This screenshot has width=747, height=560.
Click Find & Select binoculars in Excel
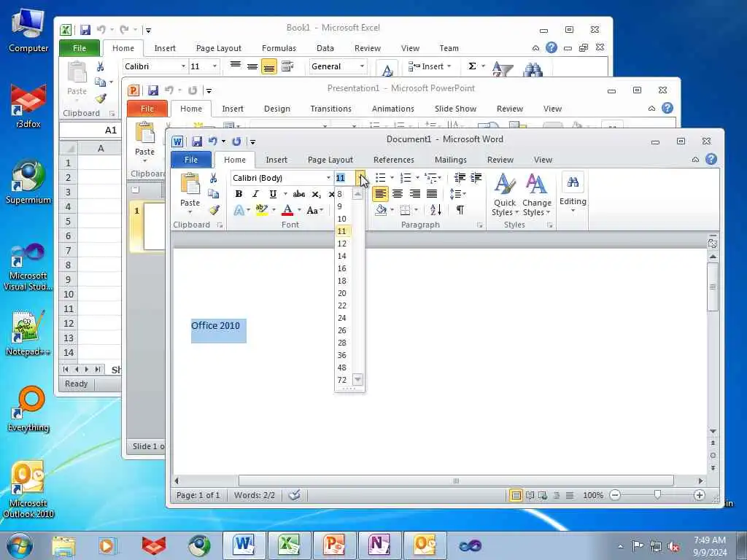pyautogui.click(x=533, y=69)
